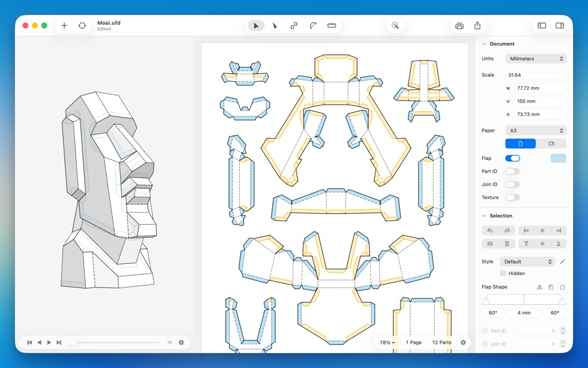Select landscape paper orientation
Viewport: 588px width, 368px height.
[x=551, y=144]
